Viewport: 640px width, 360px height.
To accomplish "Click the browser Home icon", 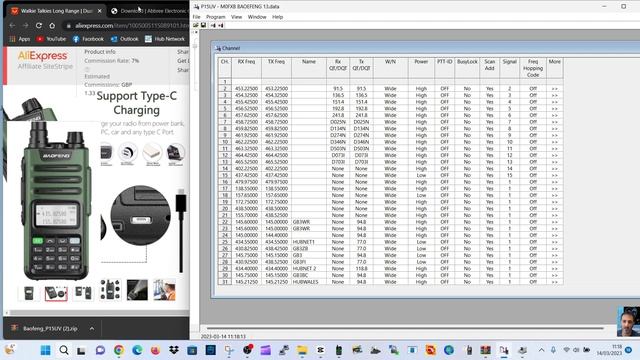I will [x=52, y=25].
